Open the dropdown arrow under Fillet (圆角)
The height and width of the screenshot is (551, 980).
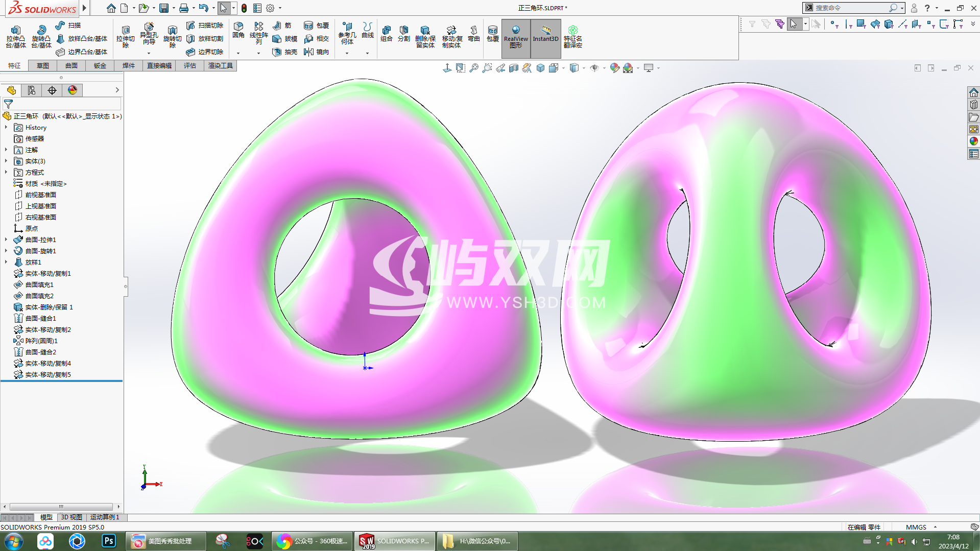pyautogui.click(x=238, y=53)
